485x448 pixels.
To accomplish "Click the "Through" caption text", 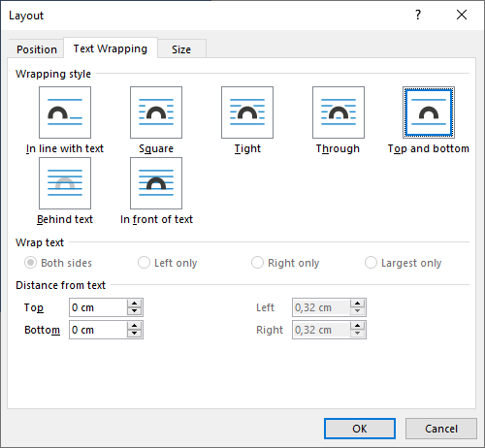I will pos(338,149).
